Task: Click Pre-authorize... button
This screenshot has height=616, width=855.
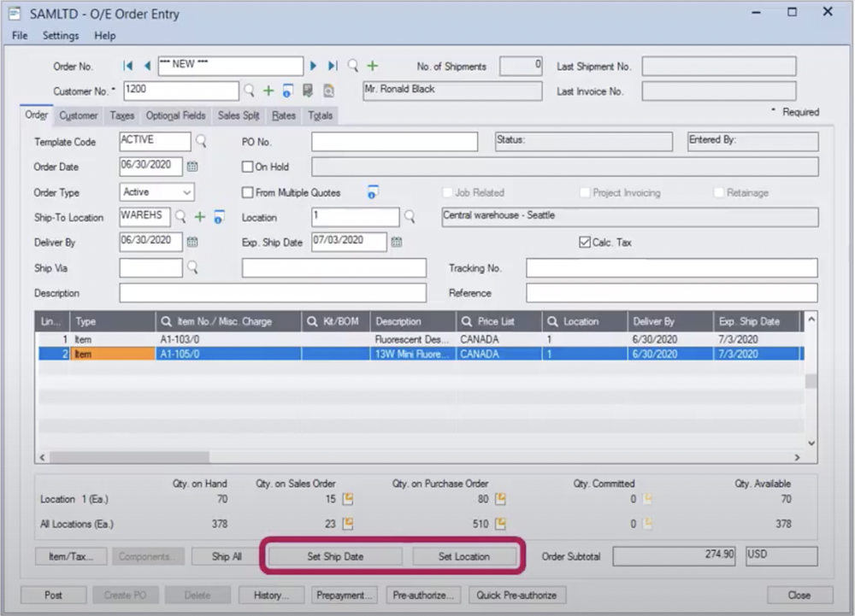Action: coord(423,595)
